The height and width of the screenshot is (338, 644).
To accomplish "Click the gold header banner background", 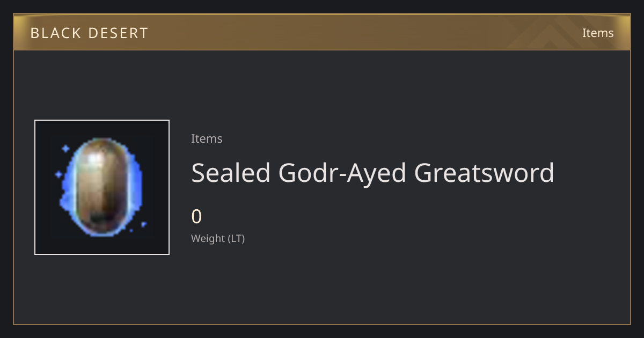I will [x=322, y=32].
